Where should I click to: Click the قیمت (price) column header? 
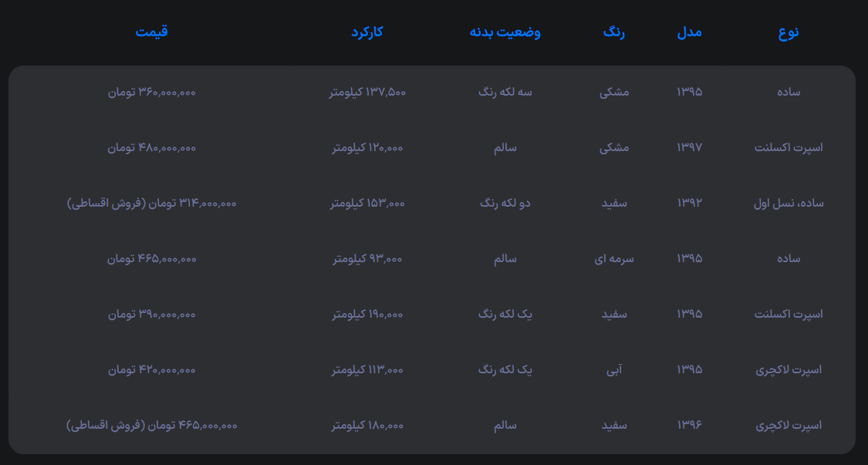pos(151,32)
